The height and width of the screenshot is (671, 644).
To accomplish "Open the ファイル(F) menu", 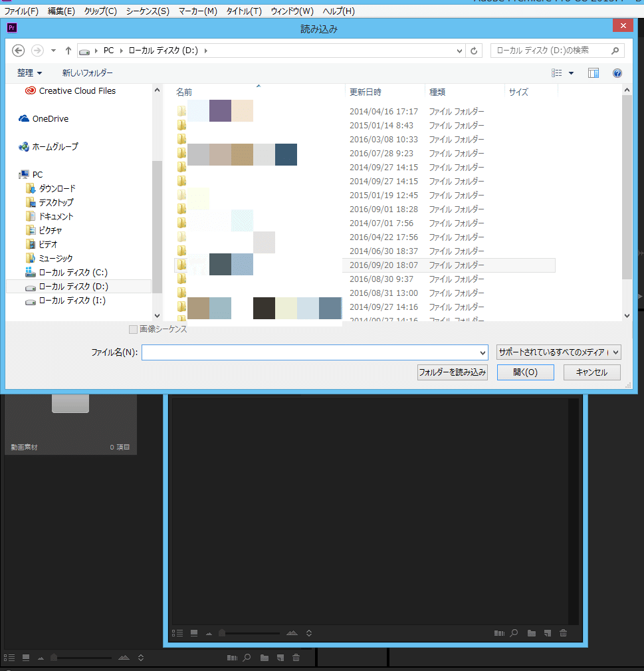I will [21, 11].
